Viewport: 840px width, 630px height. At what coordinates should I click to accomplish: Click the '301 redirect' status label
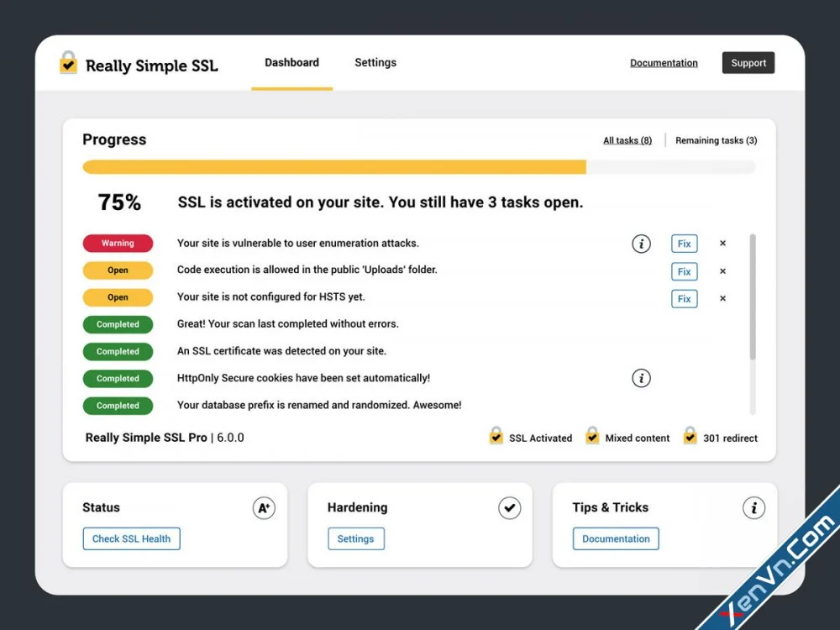(730, 438)
